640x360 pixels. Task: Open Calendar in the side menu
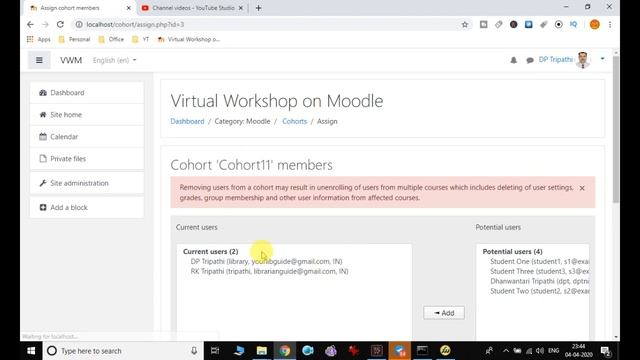87,137
